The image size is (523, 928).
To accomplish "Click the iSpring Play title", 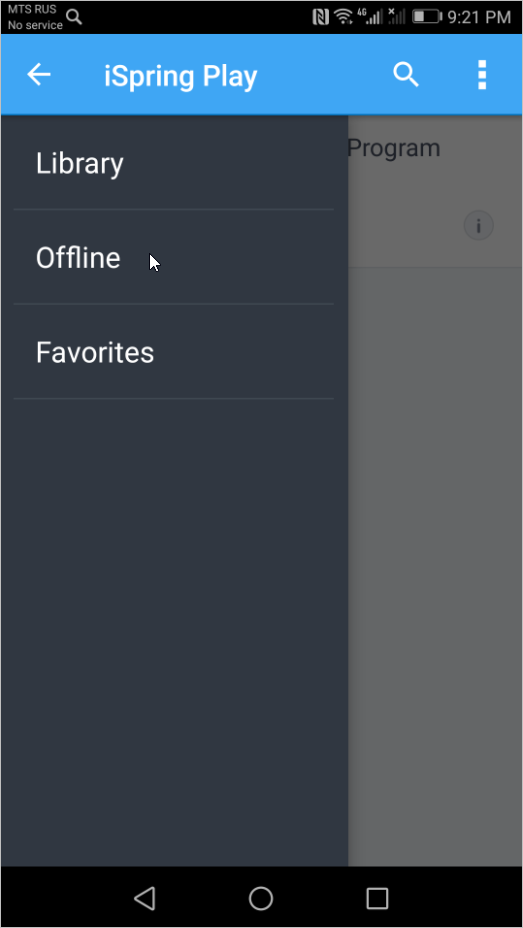I will point(180,76).
